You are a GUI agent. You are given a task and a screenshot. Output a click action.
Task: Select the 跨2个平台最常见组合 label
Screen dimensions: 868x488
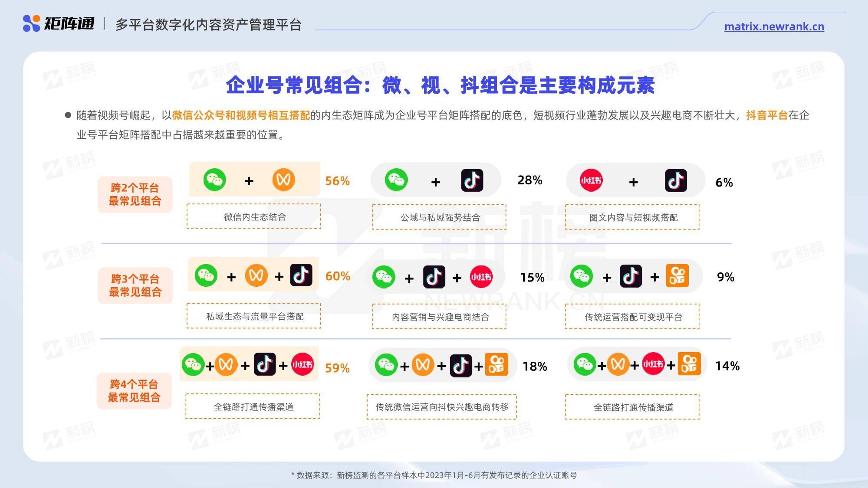click(x=135, y=194)
